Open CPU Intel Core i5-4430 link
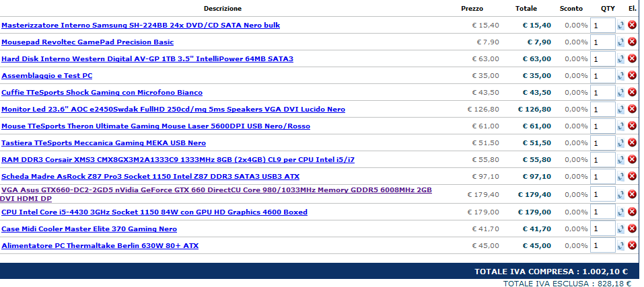 pyautogui.click(x=154, y=212)
